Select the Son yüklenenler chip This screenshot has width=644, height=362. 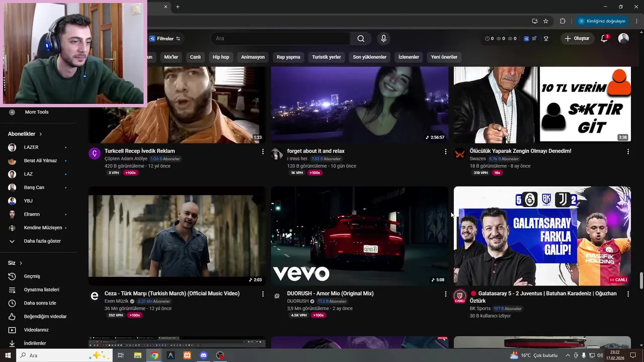coord(370,57)
